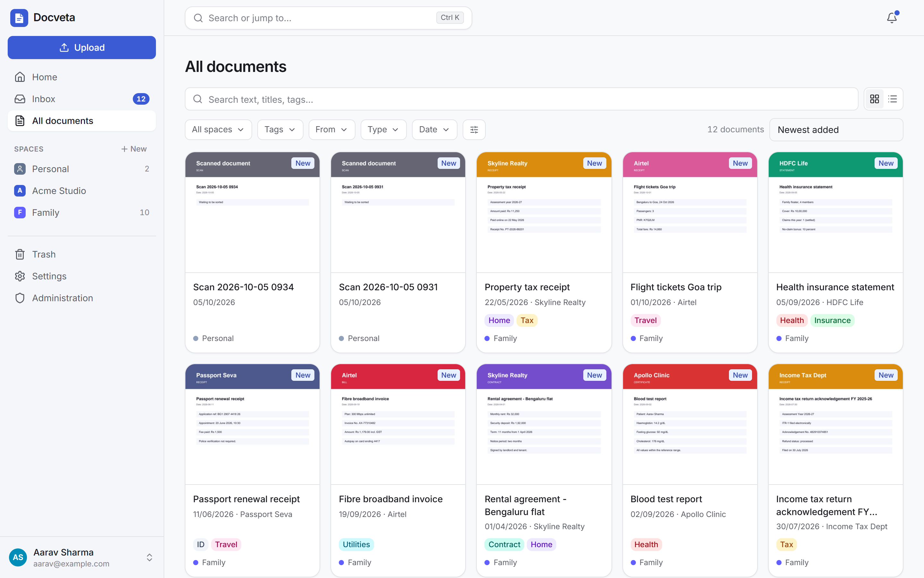Click Contract tag on Rental agreement
Screen dimensions: 924x578
pos(504,544)
